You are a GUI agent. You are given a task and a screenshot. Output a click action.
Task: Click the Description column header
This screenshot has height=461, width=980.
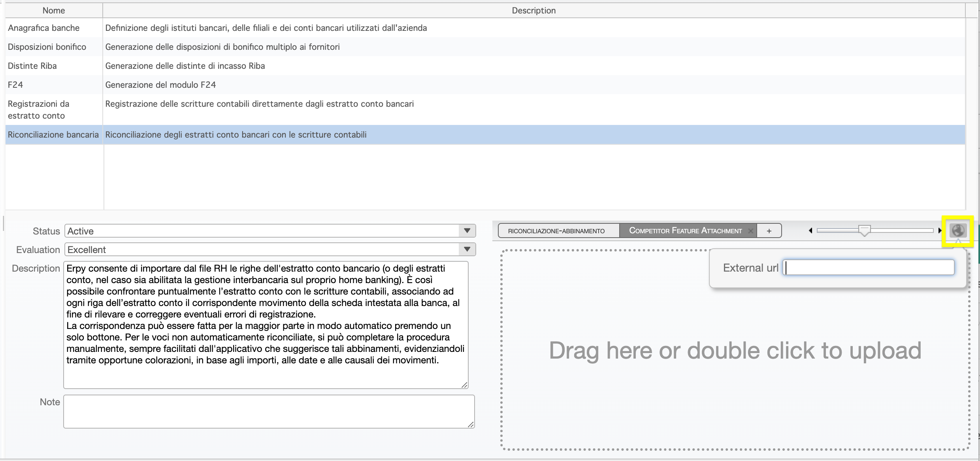(x=533, y=11)
